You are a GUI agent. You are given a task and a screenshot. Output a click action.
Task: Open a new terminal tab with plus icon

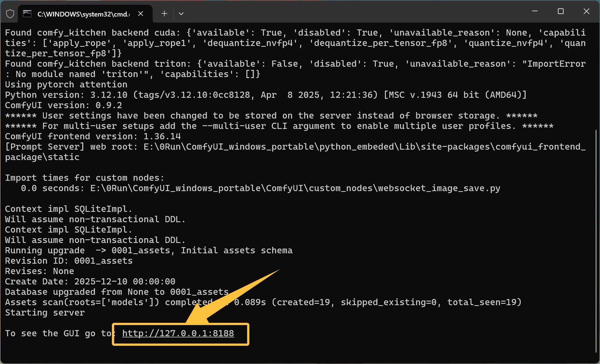coord(164,13)
